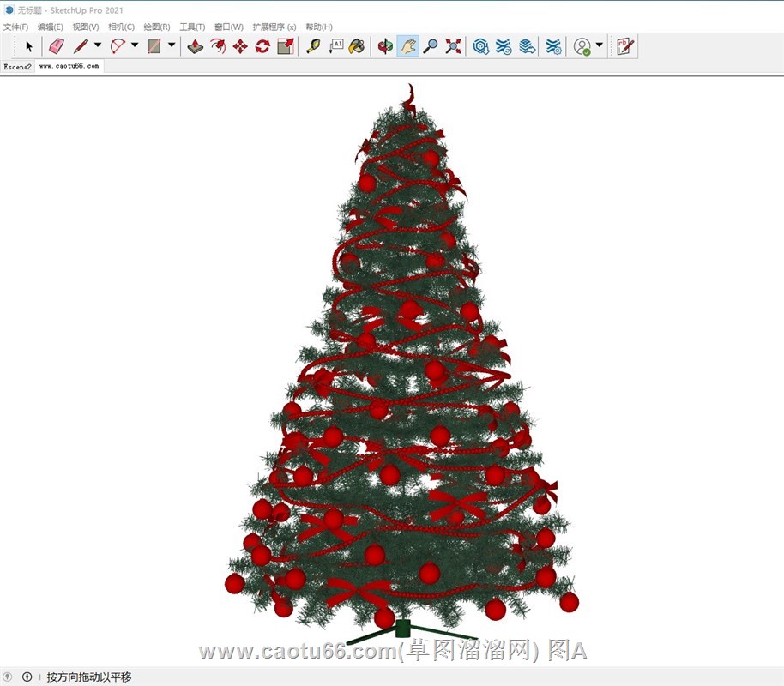Open the account sign-in dropdown arrow
784x686 pixels.
[600, 45]
